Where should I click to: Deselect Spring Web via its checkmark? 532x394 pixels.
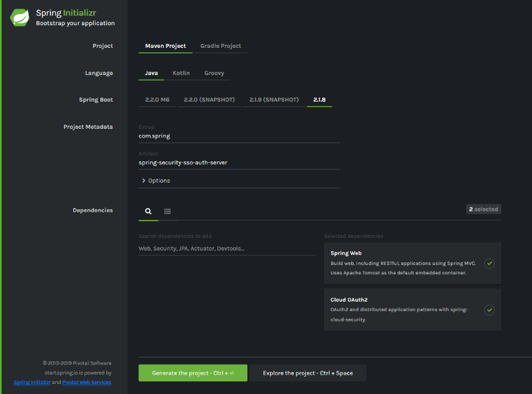pyautogui.click(x=489, y=264)
